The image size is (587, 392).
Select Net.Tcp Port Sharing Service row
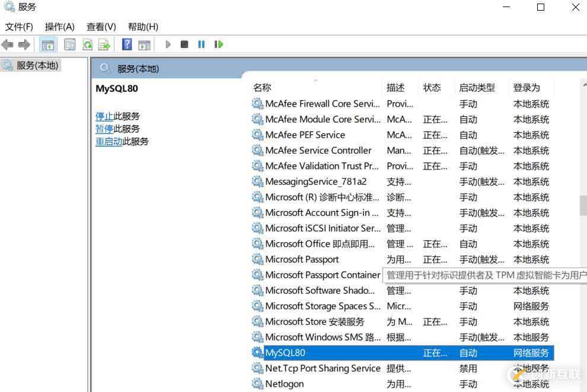403,368
